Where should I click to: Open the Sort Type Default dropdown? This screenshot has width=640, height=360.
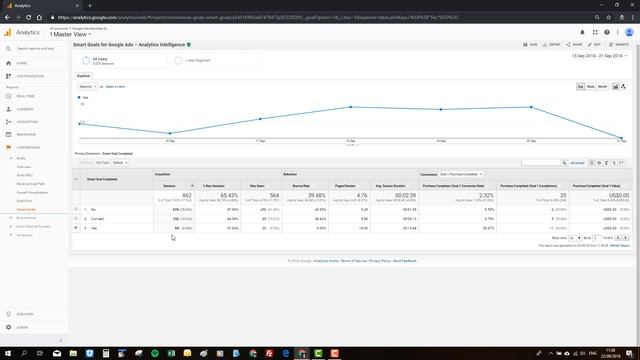tap(120, 163)
